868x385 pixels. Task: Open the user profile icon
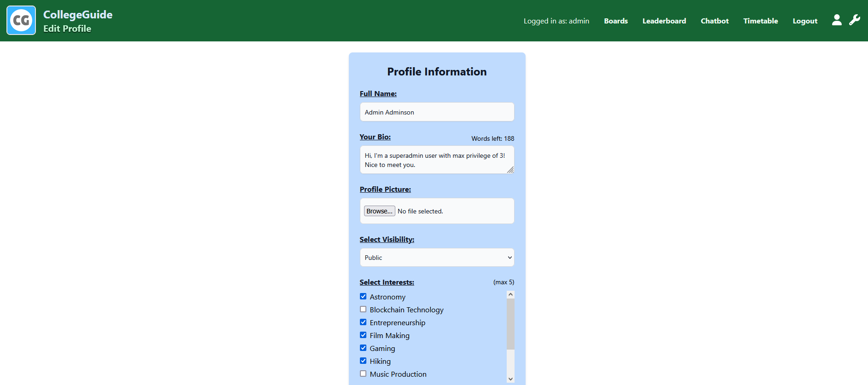[837, 20]
